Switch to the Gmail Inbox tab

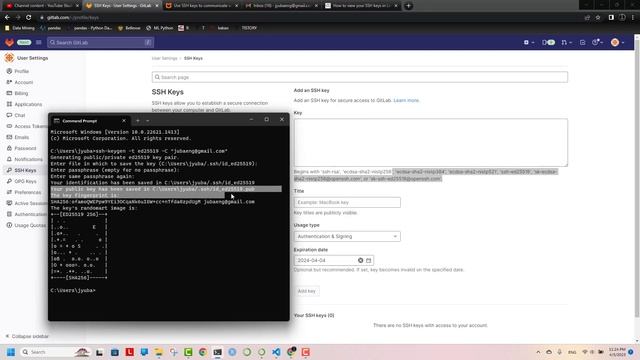[x=281, y=6]
